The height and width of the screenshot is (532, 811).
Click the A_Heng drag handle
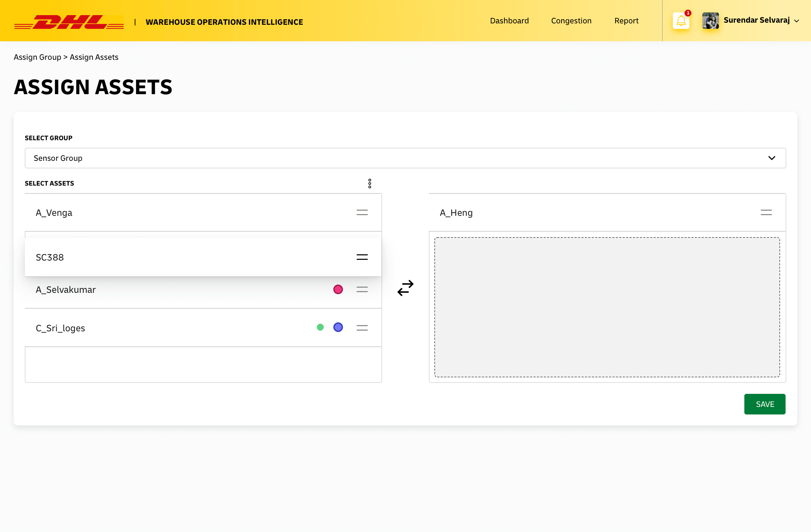[x=766, y=212]
